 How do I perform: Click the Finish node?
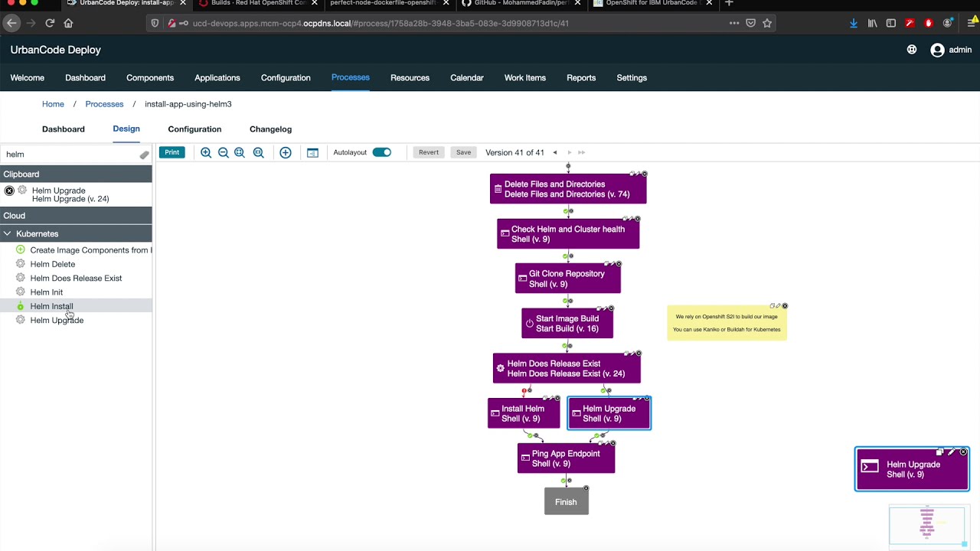coord(567,502)
